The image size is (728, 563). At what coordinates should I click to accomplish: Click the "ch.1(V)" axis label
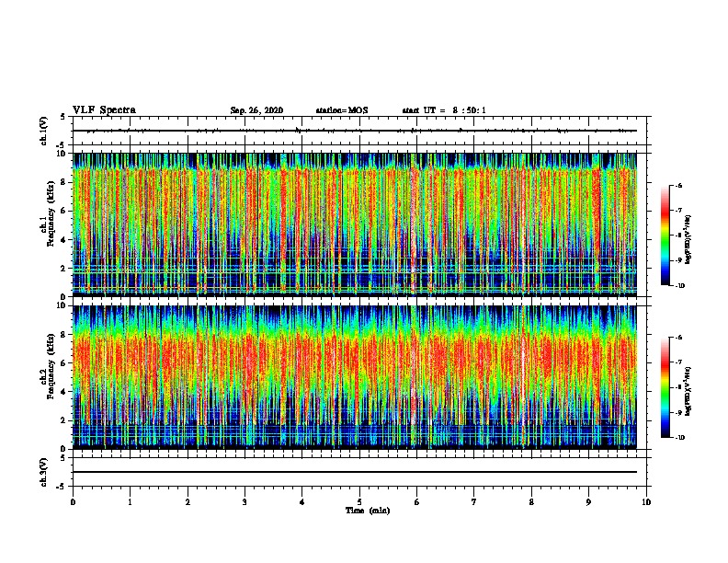[x=43, y=131]
